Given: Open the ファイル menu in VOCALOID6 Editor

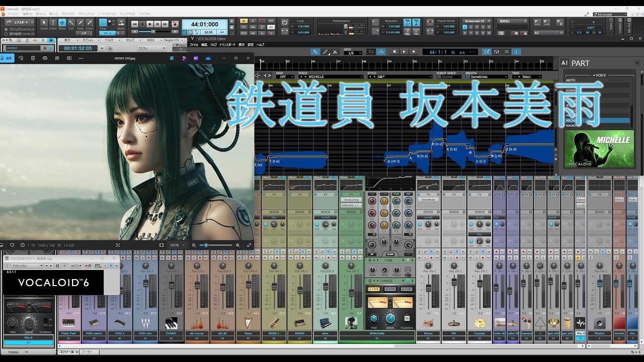Looking at the screenshot, I should [x=195, y=44].
